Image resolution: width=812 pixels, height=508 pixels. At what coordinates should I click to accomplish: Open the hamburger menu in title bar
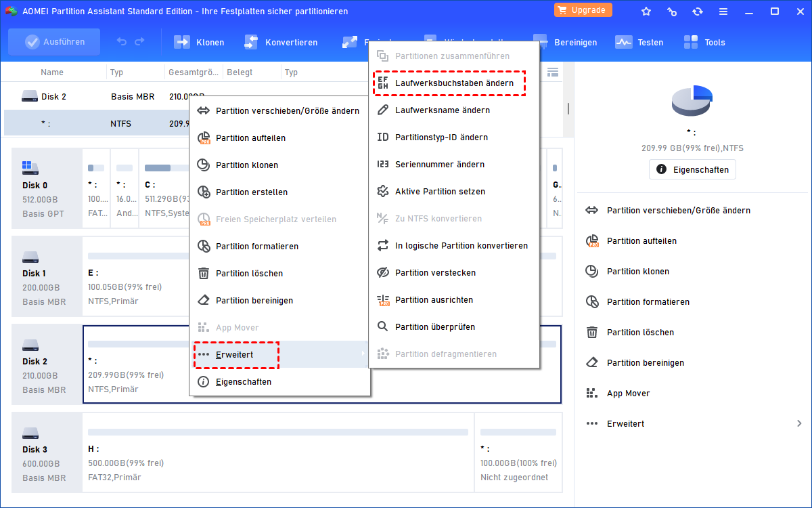pos(723,12)
